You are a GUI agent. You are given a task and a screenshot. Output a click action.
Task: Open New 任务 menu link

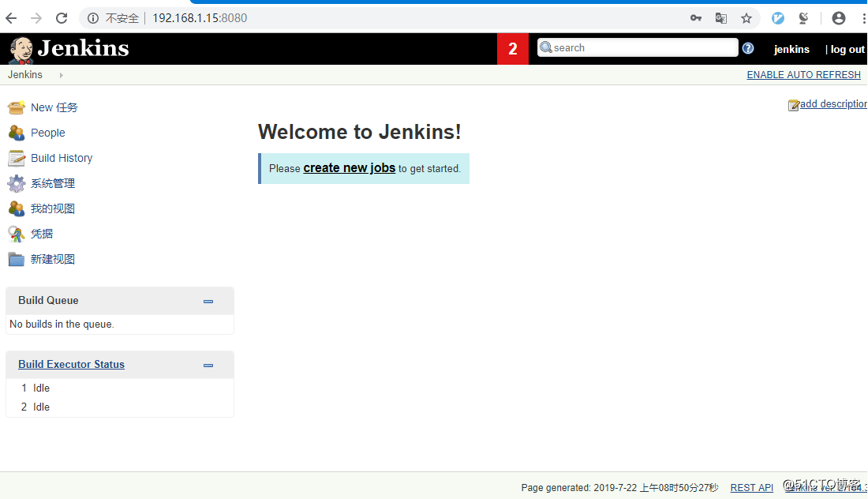coord(54,107)
